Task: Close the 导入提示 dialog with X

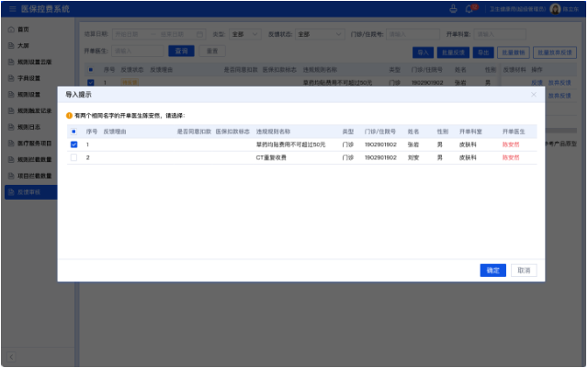Action: click(534, 94)
